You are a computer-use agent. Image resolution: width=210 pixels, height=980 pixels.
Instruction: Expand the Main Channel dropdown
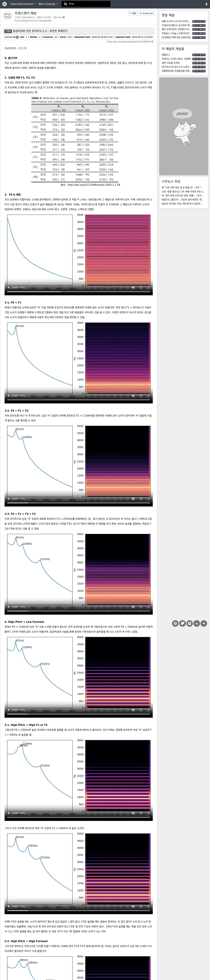(x=48, y=4)
